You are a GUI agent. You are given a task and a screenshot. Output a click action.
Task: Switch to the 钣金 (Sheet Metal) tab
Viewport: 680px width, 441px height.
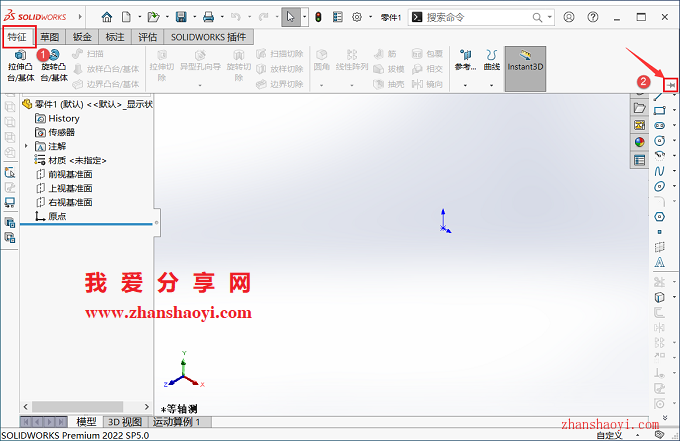(82, 37)
